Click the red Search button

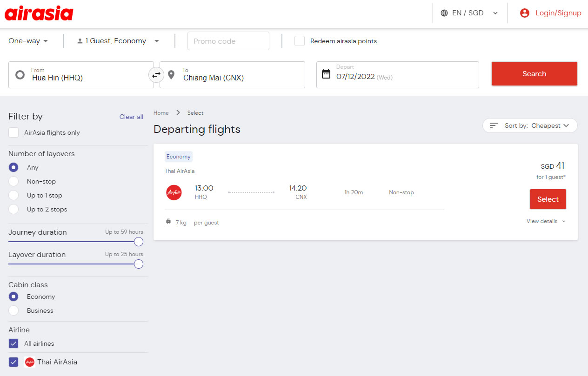click(535, 74)
